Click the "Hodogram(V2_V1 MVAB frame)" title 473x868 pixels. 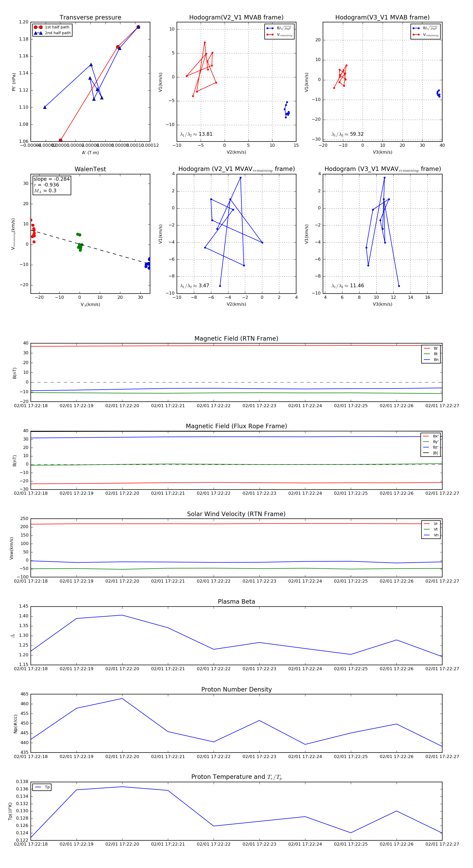tap(236, 18)
